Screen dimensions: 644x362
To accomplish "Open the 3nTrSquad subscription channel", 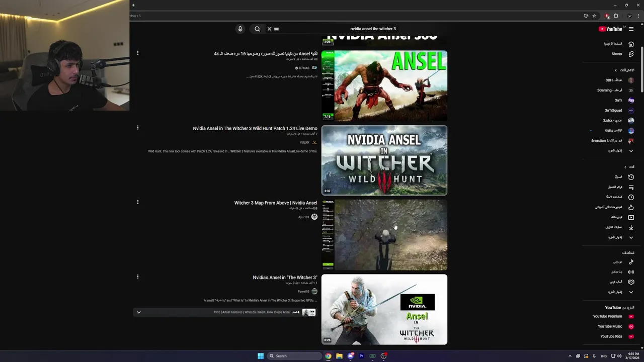I will click(x=619, y=110).
